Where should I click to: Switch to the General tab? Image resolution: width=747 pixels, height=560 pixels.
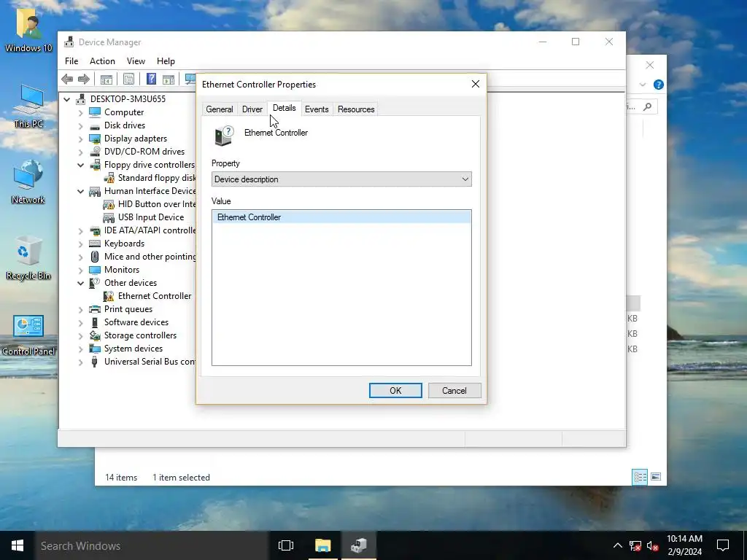pos(220,109)
